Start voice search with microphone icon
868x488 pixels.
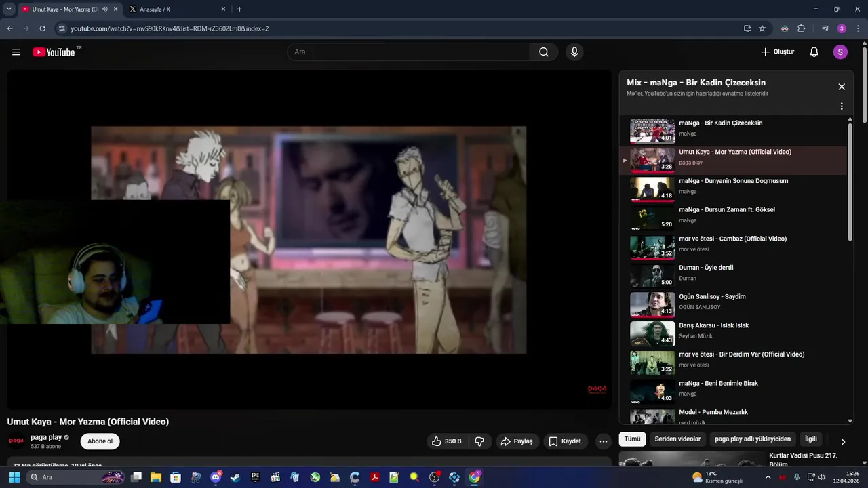pos(574,52)
